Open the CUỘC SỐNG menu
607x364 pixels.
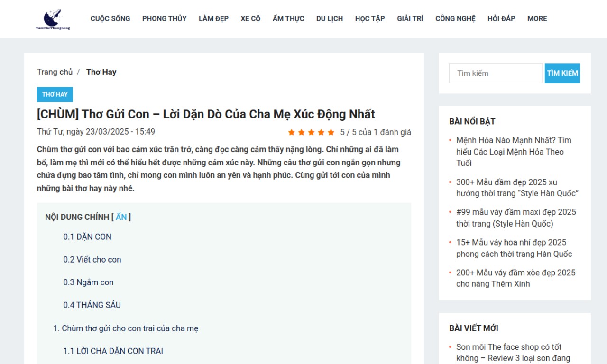[x=110, y=19]
